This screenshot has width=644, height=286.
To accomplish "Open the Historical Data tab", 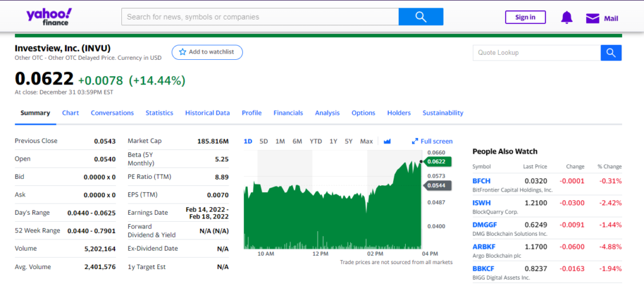I will [x=207, y=113].
